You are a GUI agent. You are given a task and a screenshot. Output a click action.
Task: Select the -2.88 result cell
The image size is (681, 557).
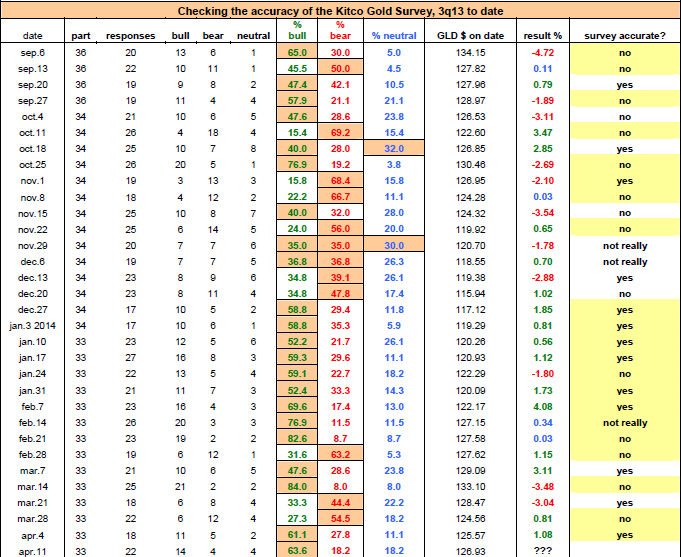(x=542, y=278)
